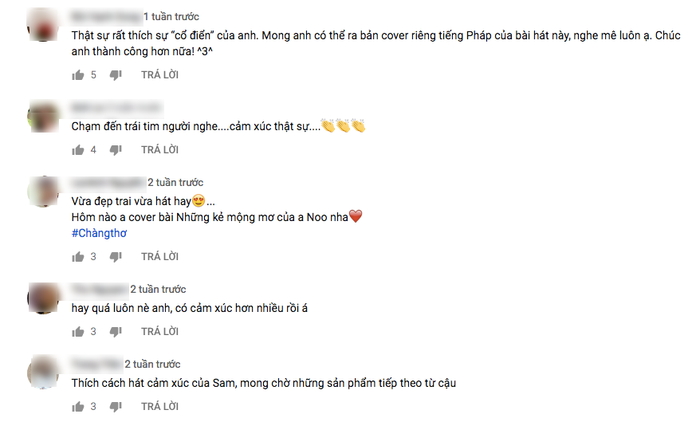Reply to the comment with 4 likes
Screen dimensions: 700x423
coord(160,150)
